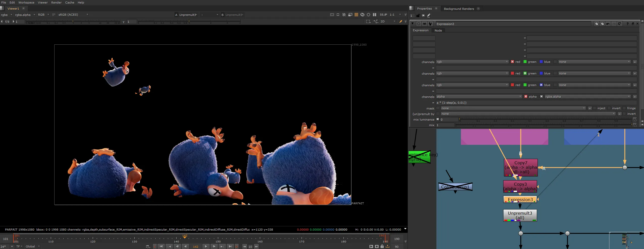644x249 pixels.
Task: Open the rgba.alpha channel dropdown in viewer
Action: point(25,15)
